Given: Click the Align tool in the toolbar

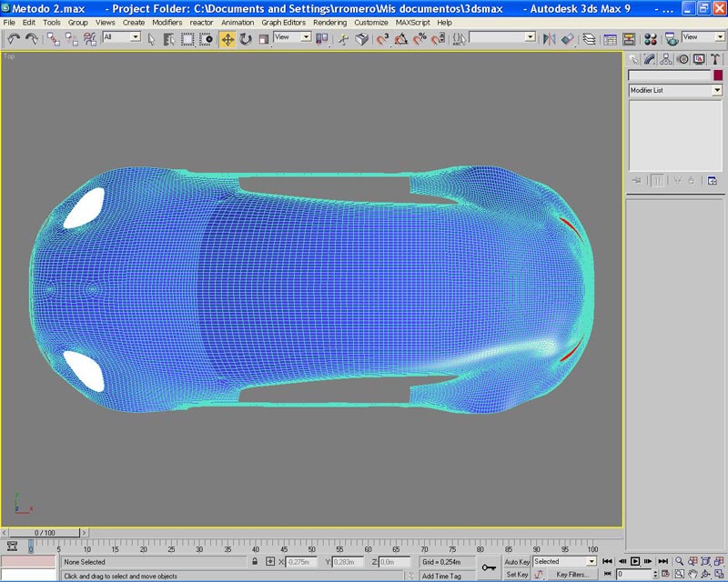Looking at the screenshot, I should 567,39.
